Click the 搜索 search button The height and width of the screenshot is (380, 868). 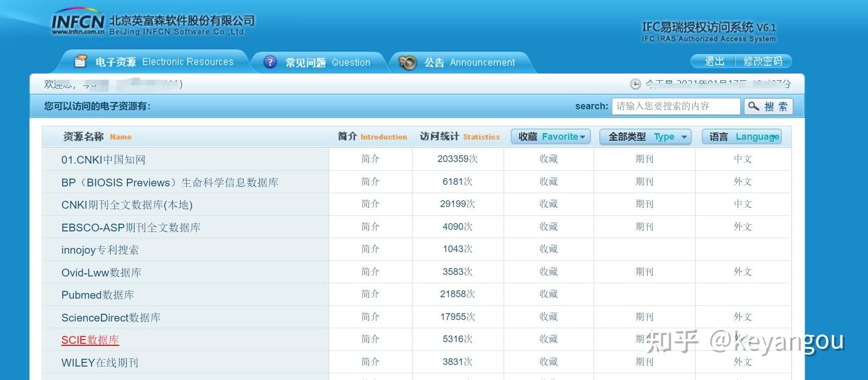(768, 106)
